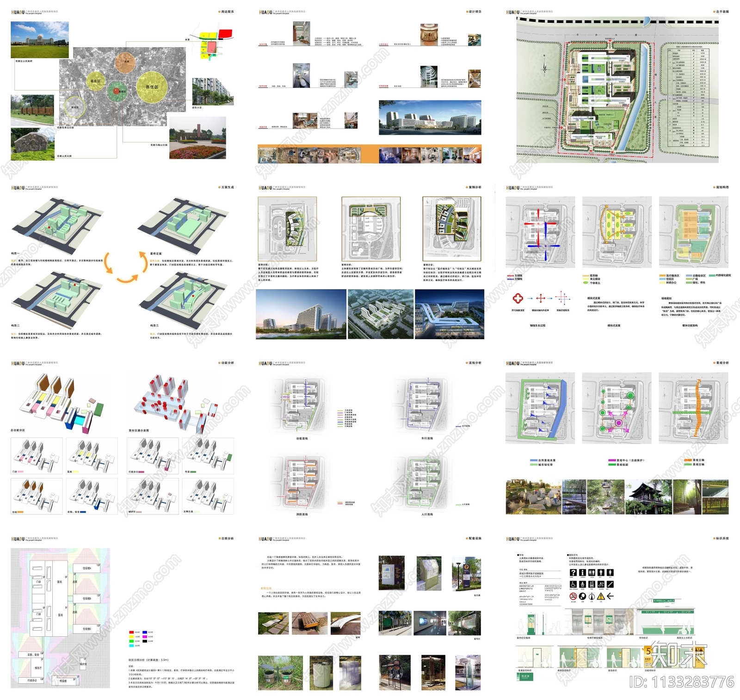Click the baby care pictogram

coord(582,584)
